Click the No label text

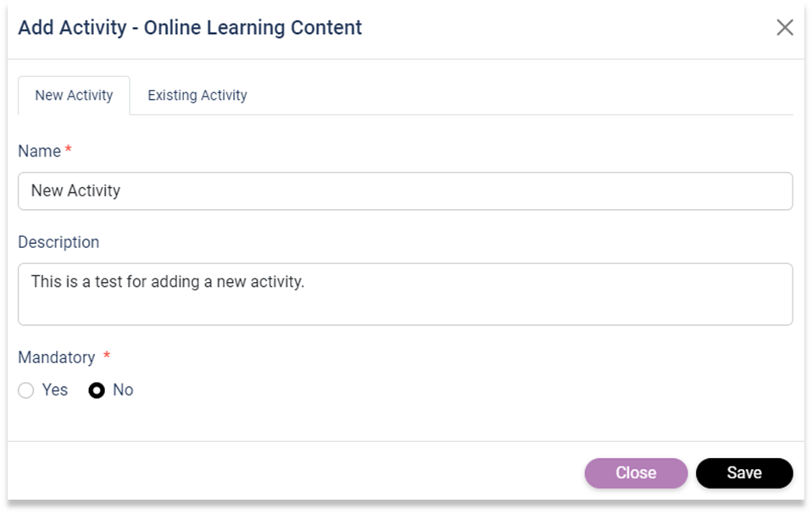(123, 390)
